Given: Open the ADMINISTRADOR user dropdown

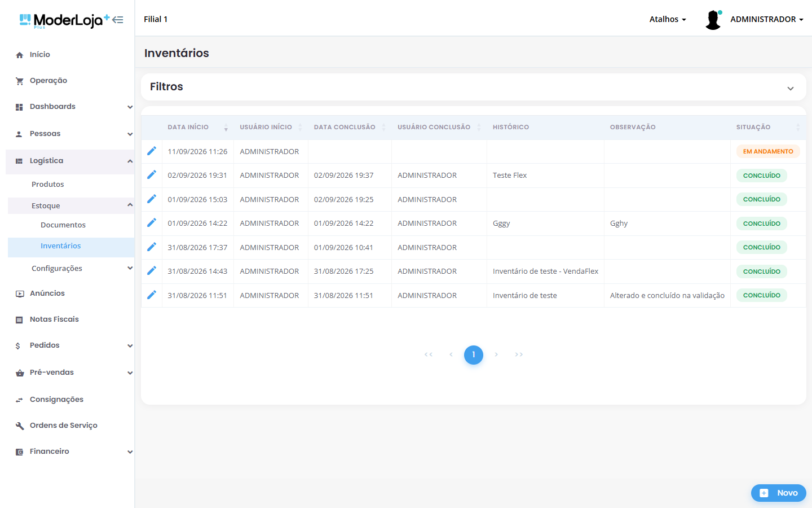Looking at the screenshot, I should pos(767,19).
